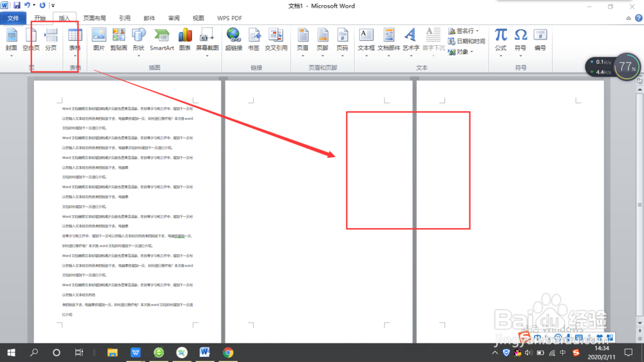This screenshot has height=362, width=644.
Task: Insert a cover page (封面)
Action: point(11,41)
